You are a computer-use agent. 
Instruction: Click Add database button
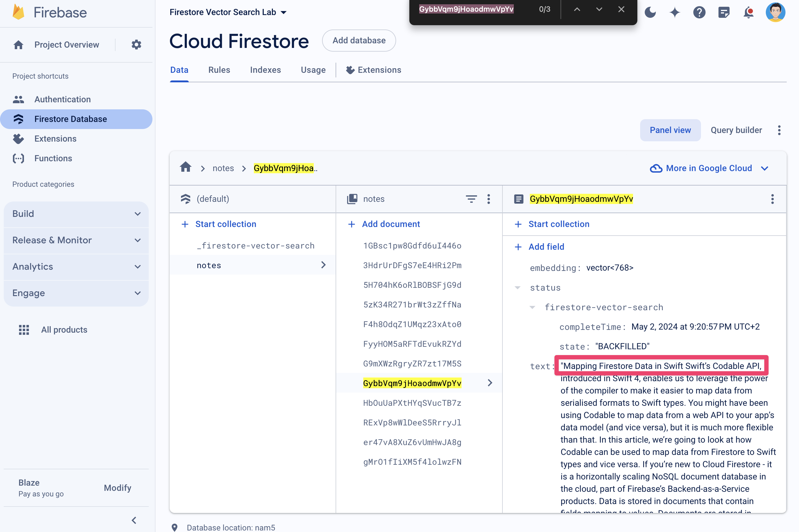coord(359,40)
